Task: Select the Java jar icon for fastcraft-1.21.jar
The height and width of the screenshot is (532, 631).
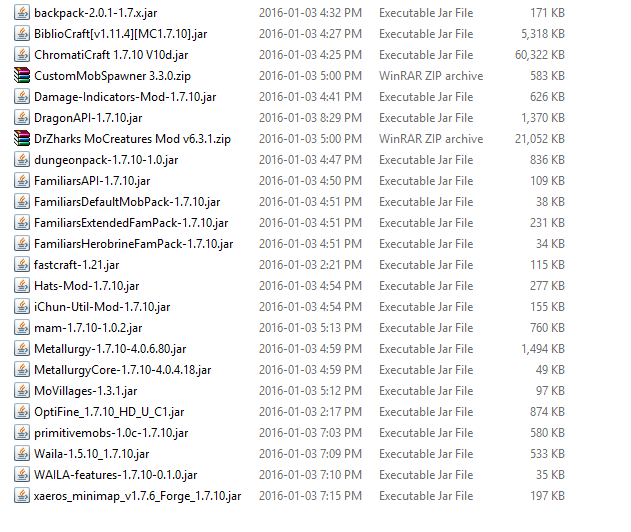Action: (x=22, y=265)
